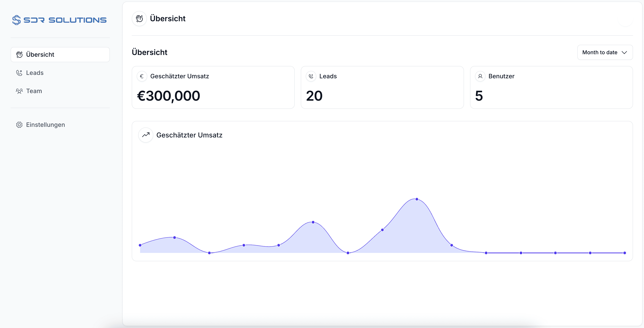Click the Leads count of 20
This screenshot has height=328, width=644.
tap(314, 96)
